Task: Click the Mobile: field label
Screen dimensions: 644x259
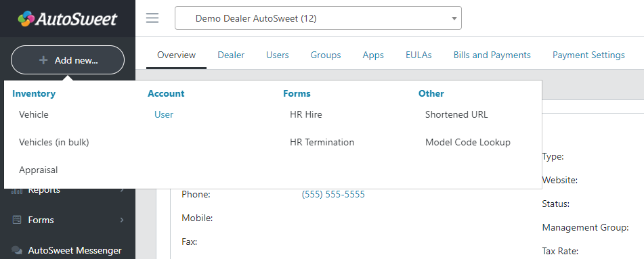Action: [197, 218]
